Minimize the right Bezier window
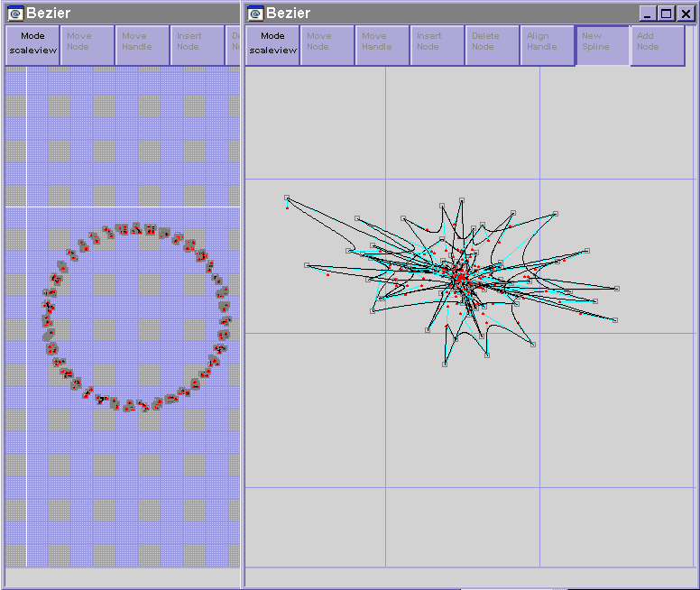The image size is (700, 590). 649,14
